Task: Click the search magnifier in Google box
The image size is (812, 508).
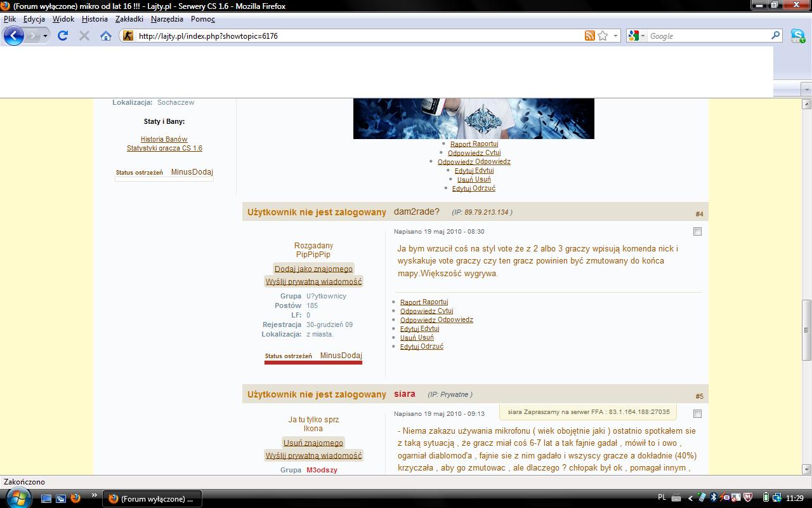Action: tap(775, 36)
